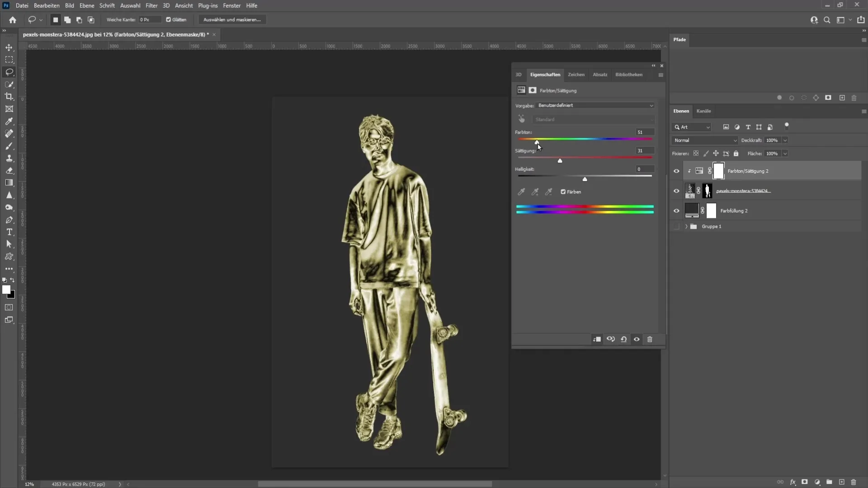Image resolution: width=868 pixels, height=488 pixels.
Task: Switch to the Eigenschaften tab
Action: (544, 75)
